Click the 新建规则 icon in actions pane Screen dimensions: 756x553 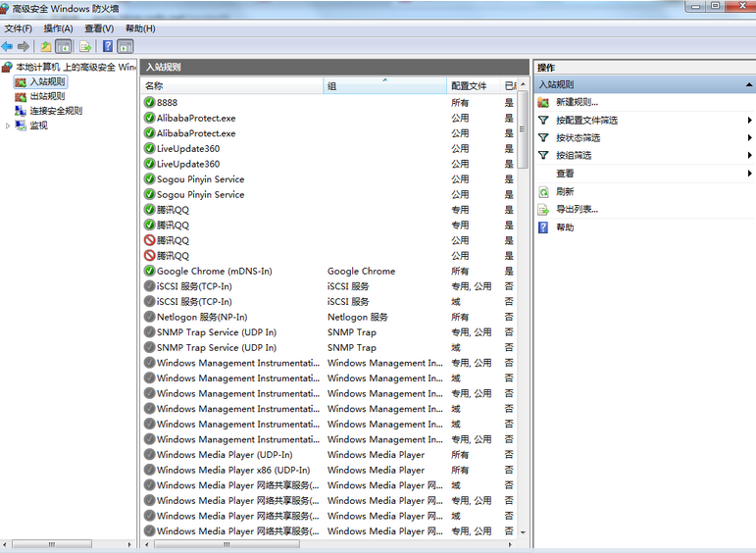(543, 102)
